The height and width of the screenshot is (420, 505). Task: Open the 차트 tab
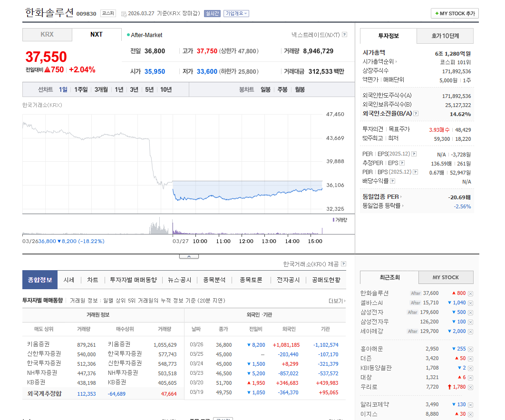tap(93, 280)
